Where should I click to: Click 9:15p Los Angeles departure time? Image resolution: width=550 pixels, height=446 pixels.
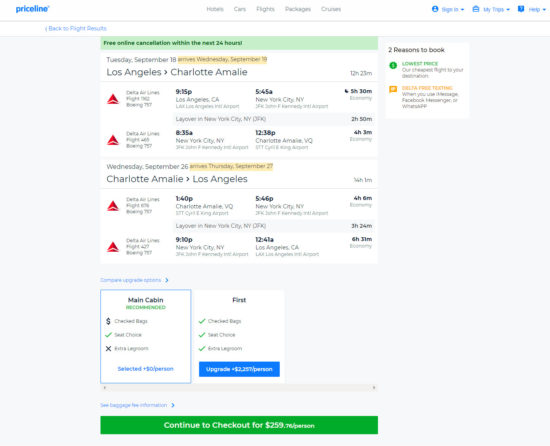(x=184, y=92)
